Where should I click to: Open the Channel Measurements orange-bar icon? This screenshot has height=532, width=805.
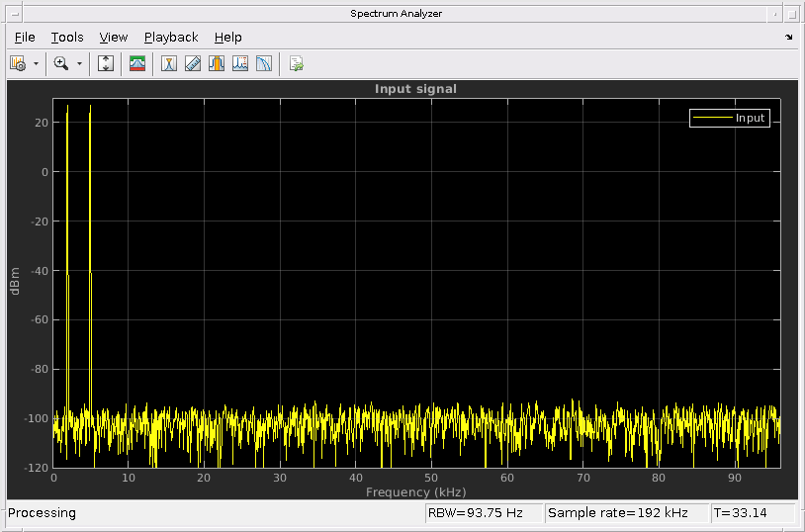(217, 63)
